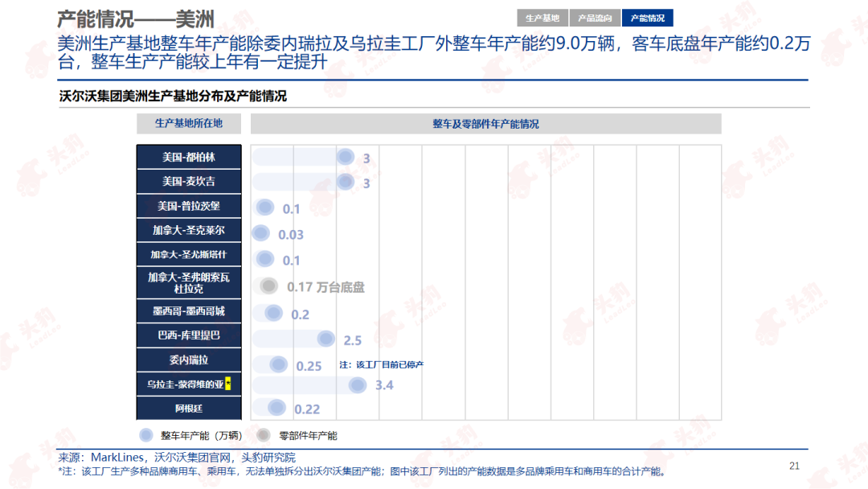Click the grey legend dot for 零部件年产能
Viewport: 868px width, 489px height.
[264, 435]
